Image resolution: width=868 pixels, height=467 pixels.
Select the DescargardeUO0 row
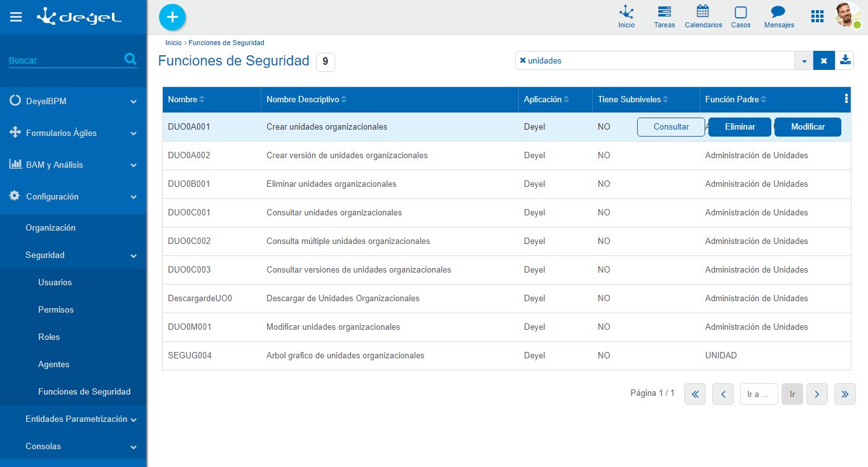coord(507,299)
